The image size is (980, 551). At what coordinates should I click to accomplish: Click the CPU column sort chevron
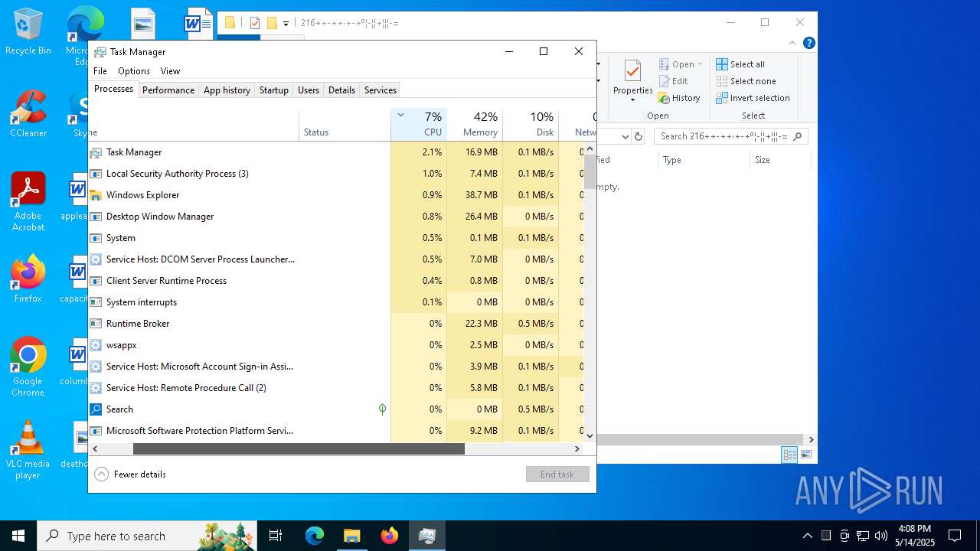pyautogui.click(x=400, y=115)
